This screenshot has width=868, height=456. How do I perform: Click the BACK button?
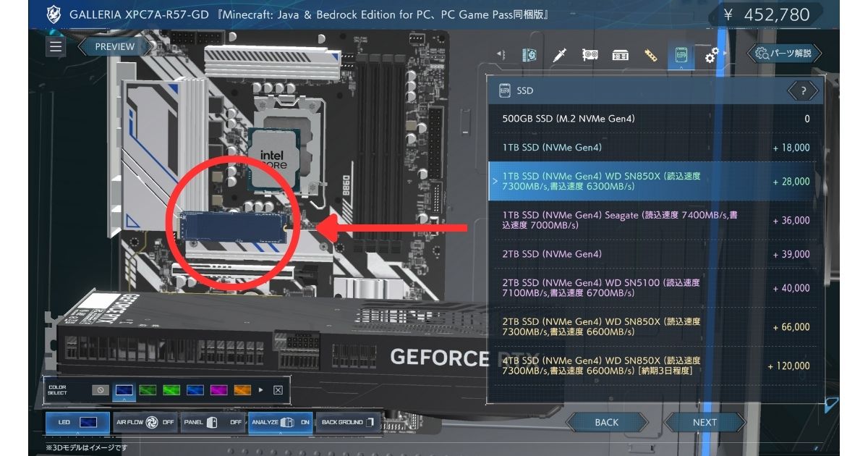tap(608, 422)
